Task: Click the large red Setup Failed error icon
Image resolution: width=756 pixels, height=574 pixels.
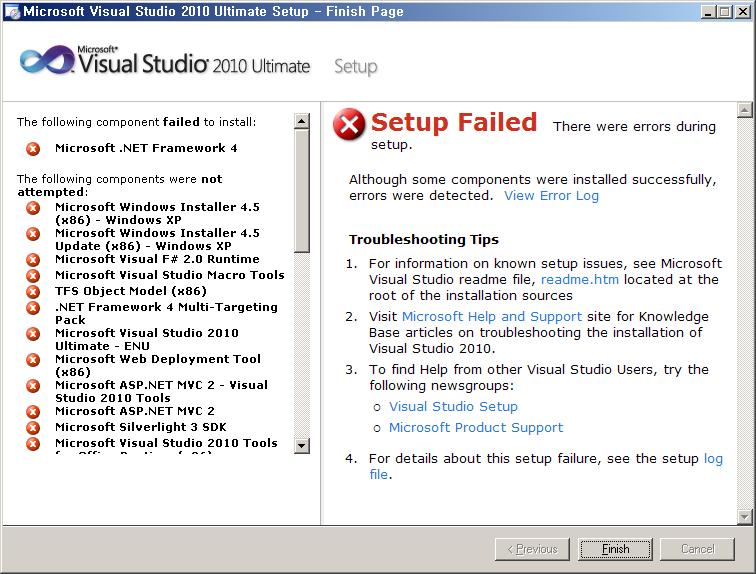Action: pyautogui.click(x=349, y=124)
